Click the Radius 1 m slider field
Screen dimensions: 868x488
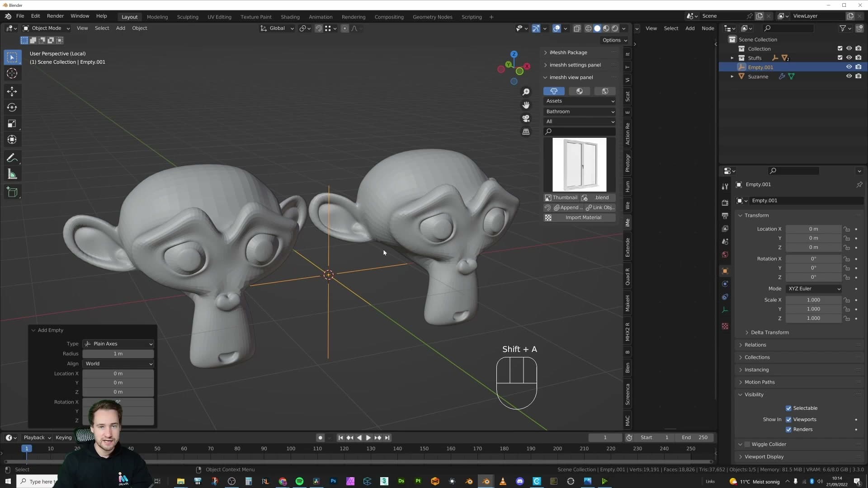(118, 354)
